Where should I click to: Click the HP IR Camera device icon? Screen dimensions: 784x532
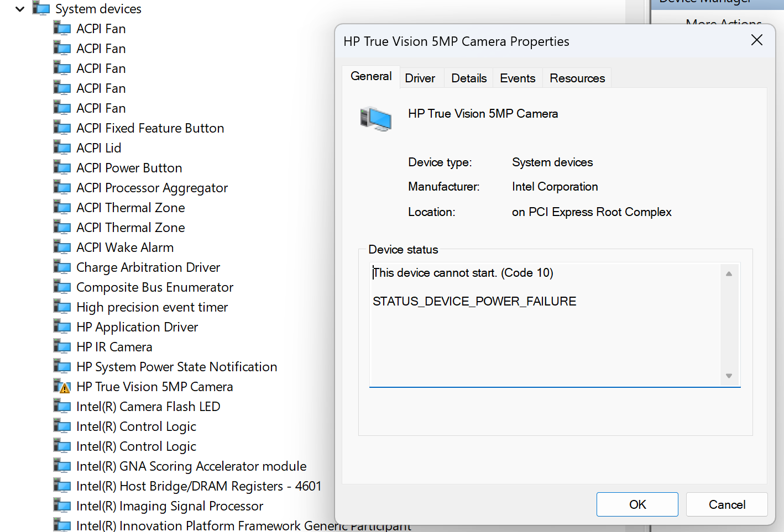click(62, 346)
